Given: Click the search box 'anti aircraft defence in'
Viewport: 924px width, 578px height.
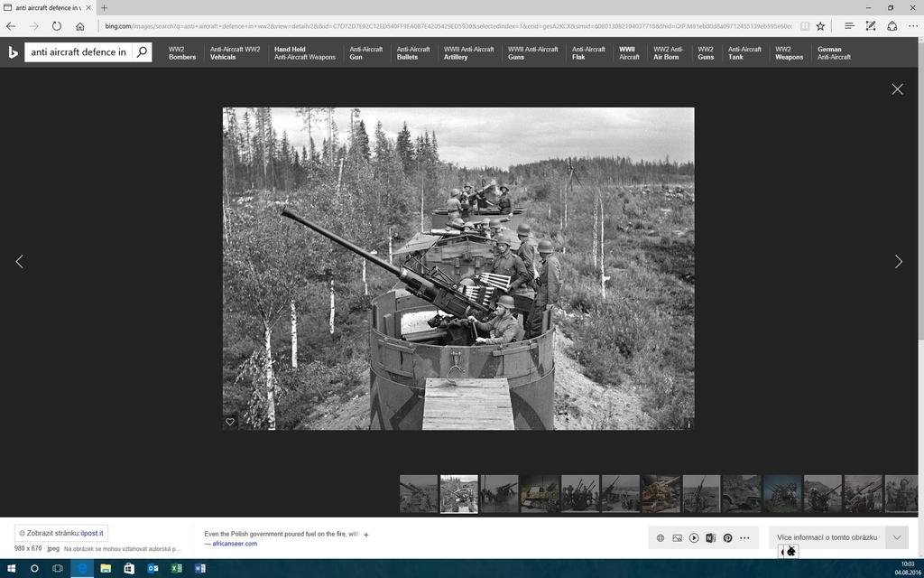Looking at the screenshot, I should 79,51.
